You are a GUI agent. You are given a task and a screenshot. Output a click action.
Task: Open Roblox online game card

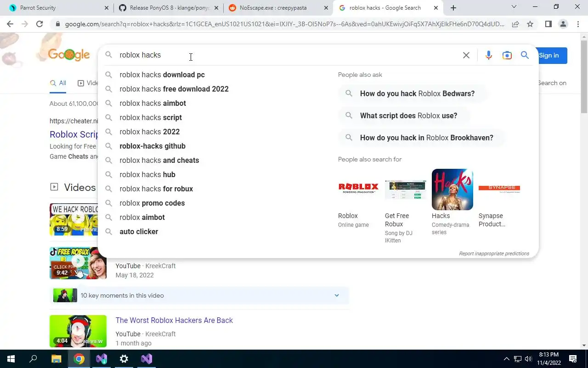[x=358, y=198]
